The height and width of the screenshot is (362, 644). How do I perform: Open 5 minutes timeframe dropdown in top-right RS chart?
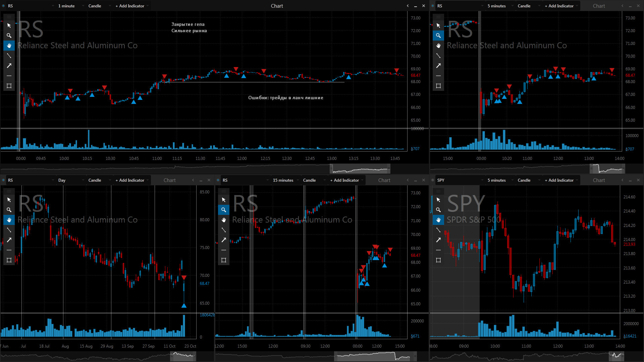click(500, 6)
